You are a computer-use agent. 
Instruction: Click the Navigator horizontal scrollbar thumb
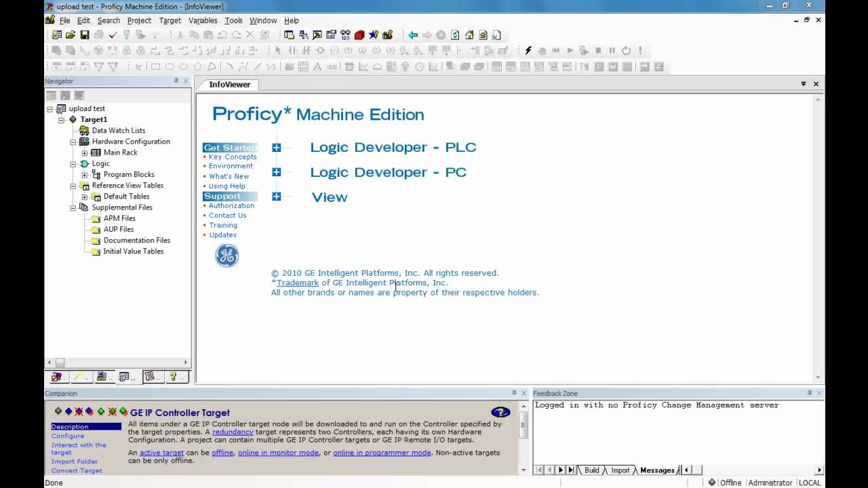point(60,363)
